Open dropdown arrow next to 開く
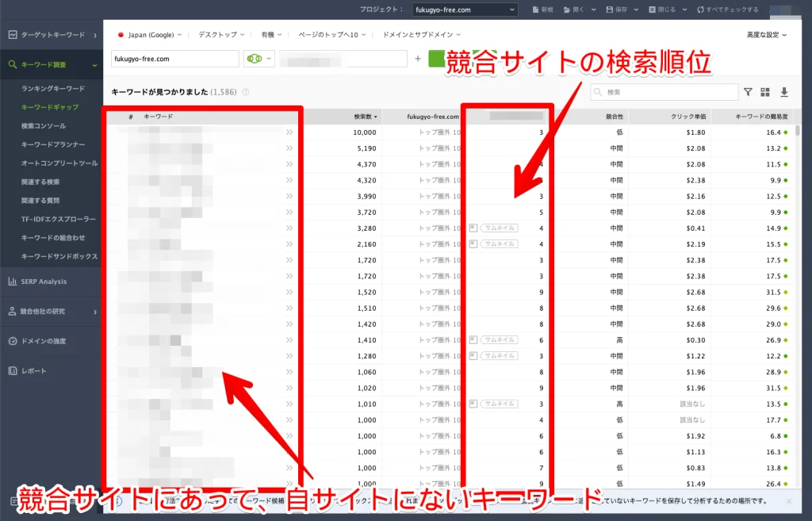Viewport: 812px width, 521px height. 593,10
